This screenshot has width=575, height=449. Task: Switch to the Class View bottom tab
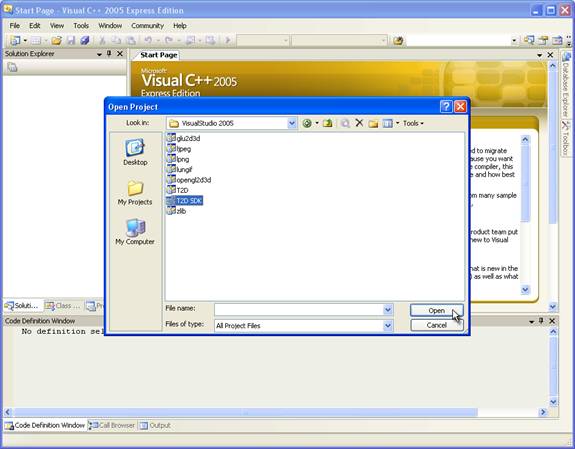click(62, 305)
